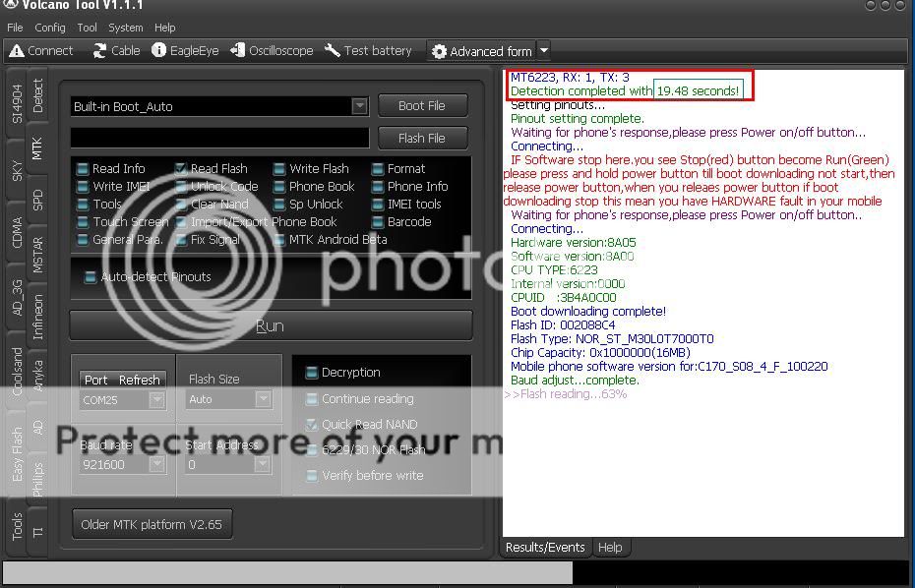The width and height of the screenshot is (915, 588).
Task: Enable the Phone Book checkbox
Action: pyautogui.click(x=279, y=187)
